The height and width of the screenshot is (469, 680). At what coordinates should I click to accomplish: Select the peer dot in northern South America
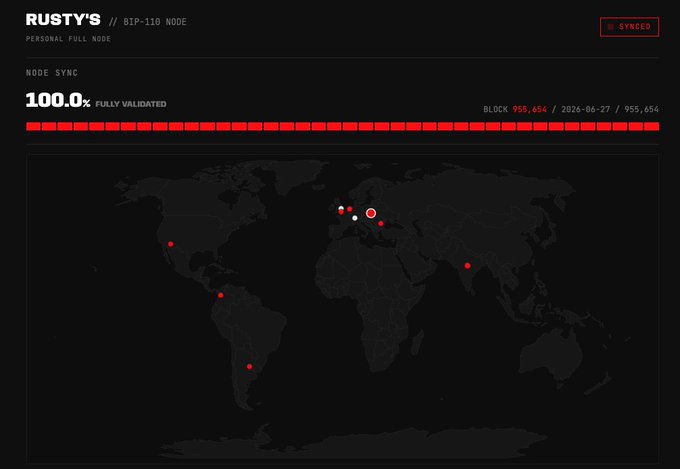pos(220,295)
